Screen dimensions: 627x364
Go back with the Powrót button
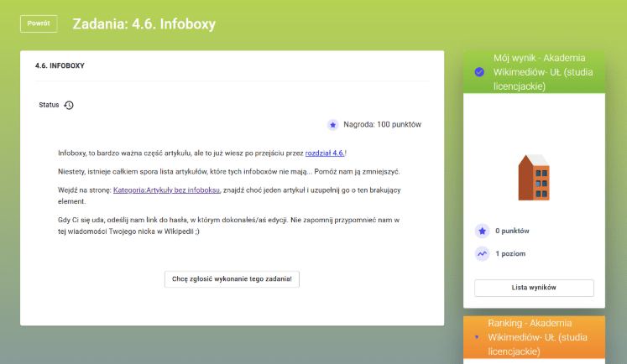[39, 23]
